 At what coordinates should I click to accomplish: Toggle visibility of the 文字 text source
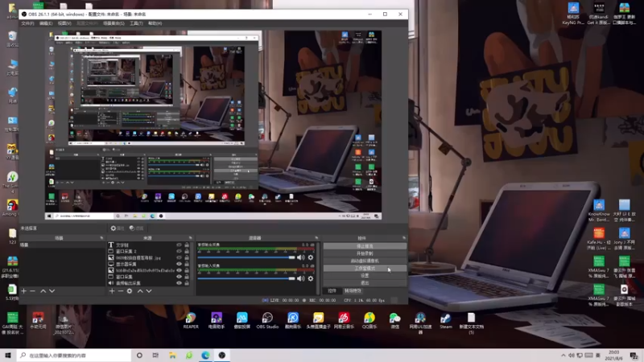[x=179, y=245]
